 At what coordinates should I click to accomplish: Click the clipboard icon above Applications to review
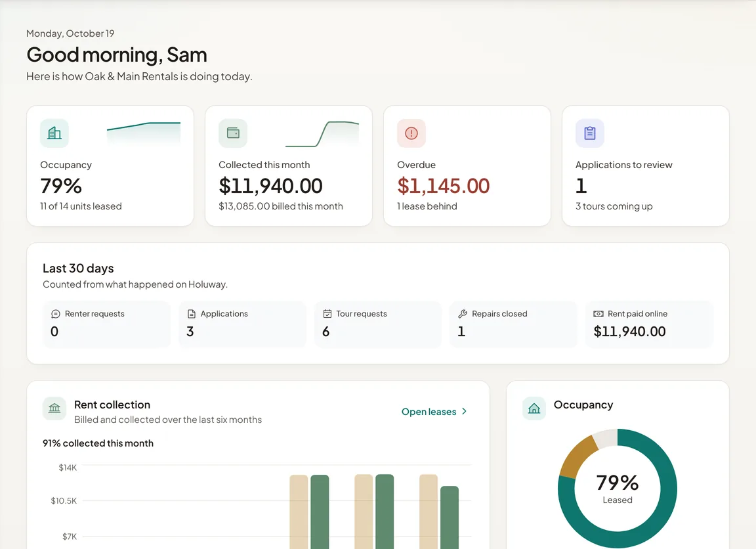[x=590, y=133]
